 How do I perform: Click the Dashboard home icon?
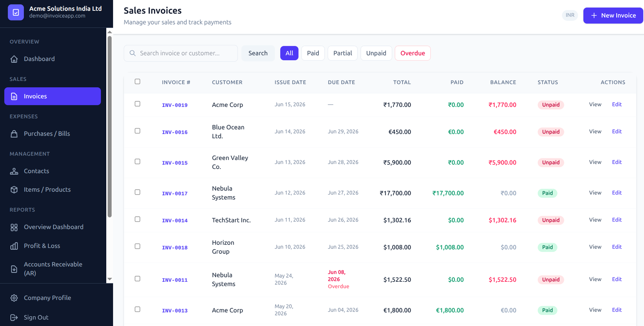click(x=14, y=59)
